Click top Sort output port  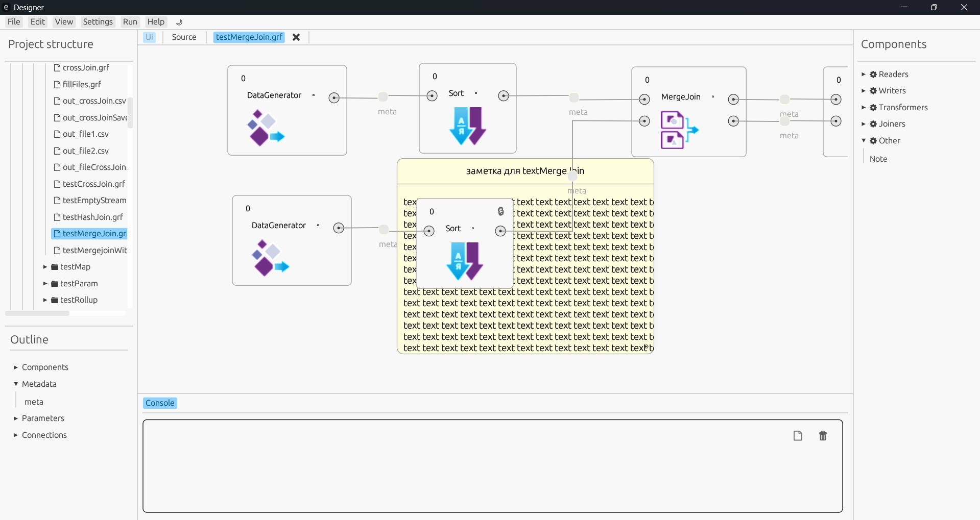click(x=504, y=96)
